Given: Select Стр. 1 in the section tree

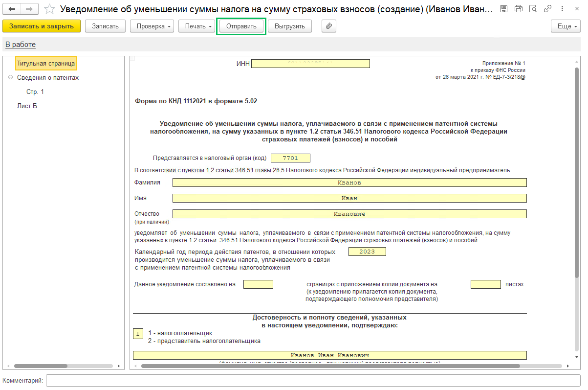Looking at the screenshot, I should click(35, 92).
